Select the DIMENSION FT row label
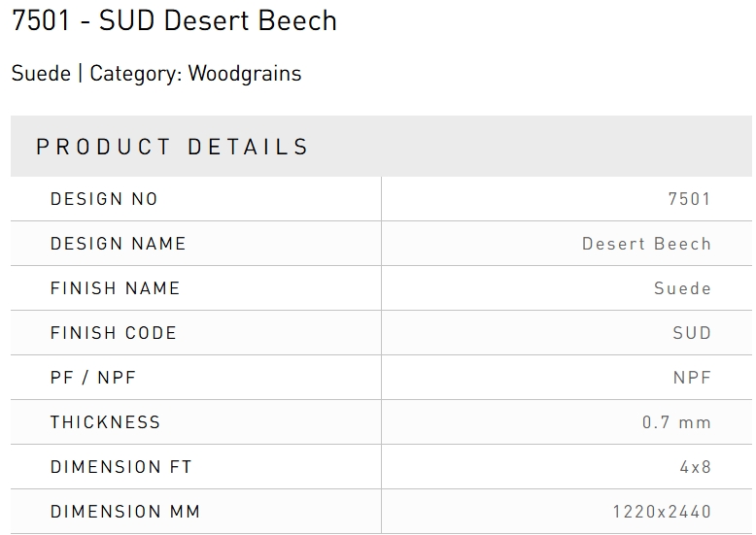Viewport: 756px width, 535px height. click(121, 467)
